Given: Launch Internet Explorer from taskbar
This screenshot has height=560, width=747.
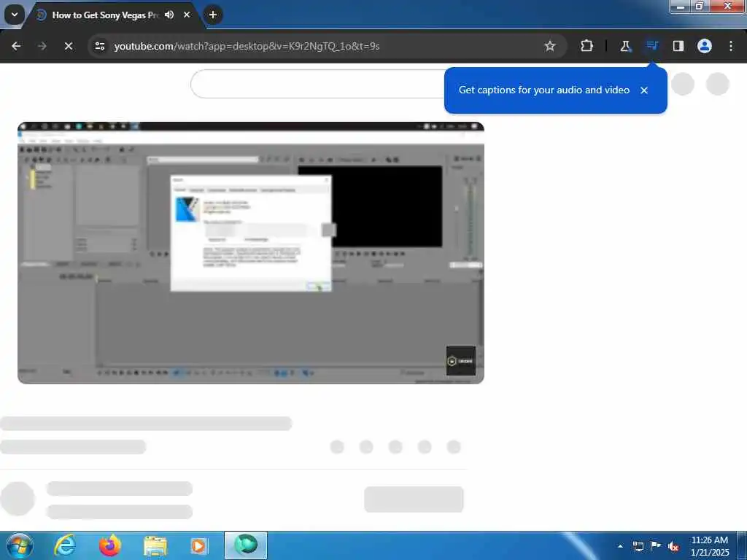Looking at the screenshot, I should pos(64,545).
